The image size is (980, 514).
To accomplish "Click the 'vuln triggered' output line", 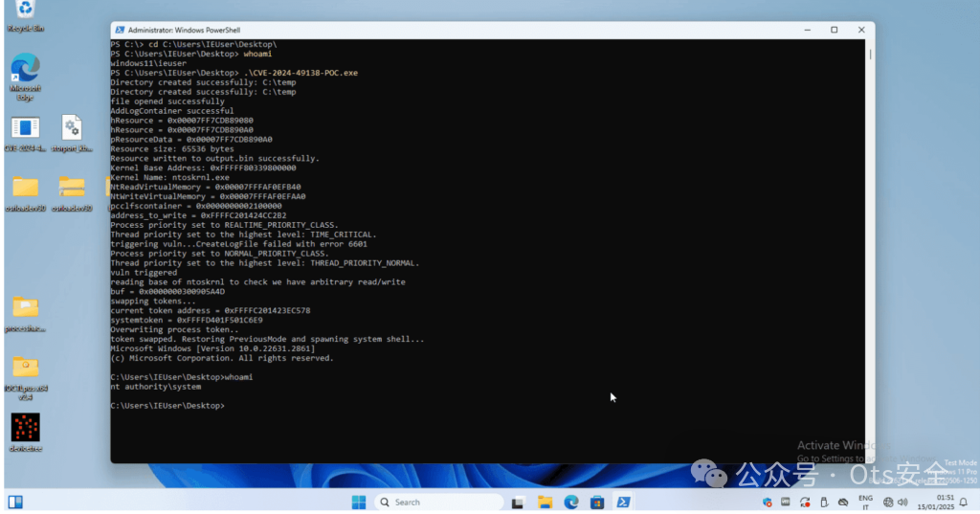I will click(144, 273).
